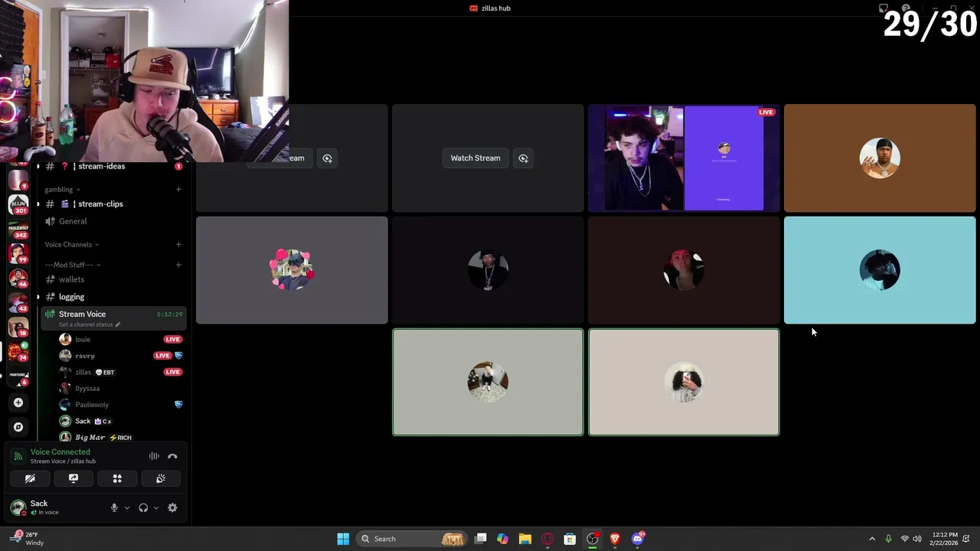Open the server with 43 badge

pos(18,302)
